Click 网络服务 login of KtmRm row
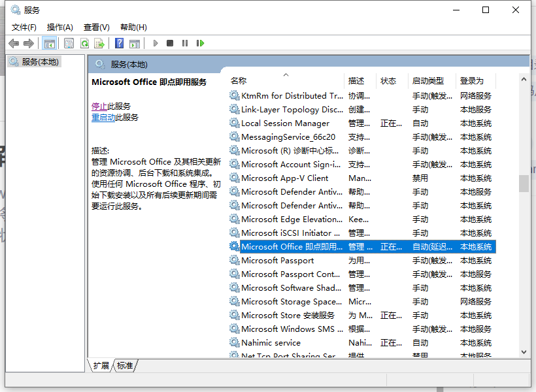 tap(475, 95)
